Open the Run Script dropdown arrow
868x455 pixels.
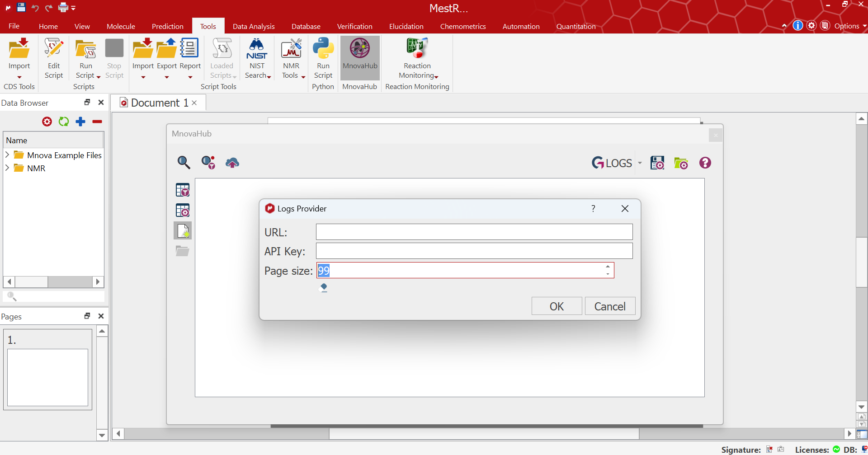(x=99, y=77)
